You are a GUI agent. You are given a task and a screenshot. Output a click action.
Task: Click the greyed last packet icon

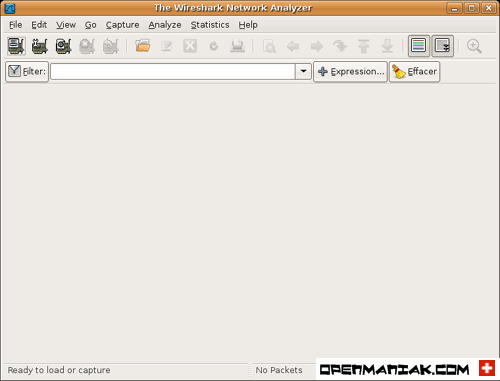pyautogui.click(x=387, y=46)
